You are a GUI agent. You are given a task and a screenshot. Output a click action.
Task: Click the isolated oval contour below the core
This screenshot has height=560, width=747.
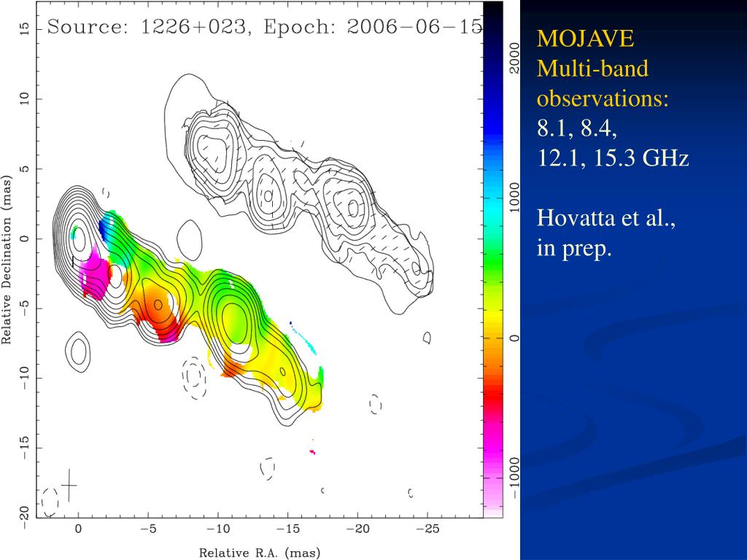point(79,352)
